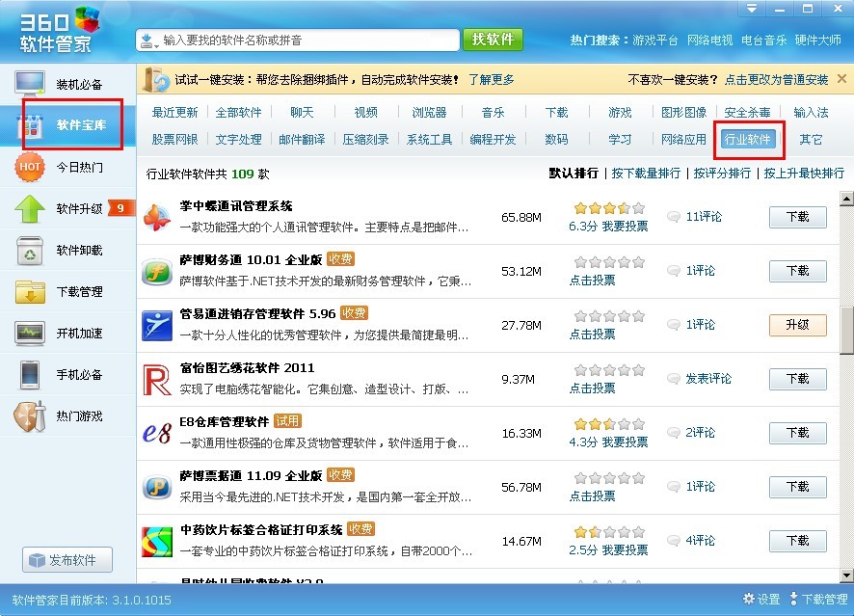Image resolution: width=854 pixels, height=616 pixels.
Task: Download 掌中蝶通讯管理系统
Action: coord(798,217)
